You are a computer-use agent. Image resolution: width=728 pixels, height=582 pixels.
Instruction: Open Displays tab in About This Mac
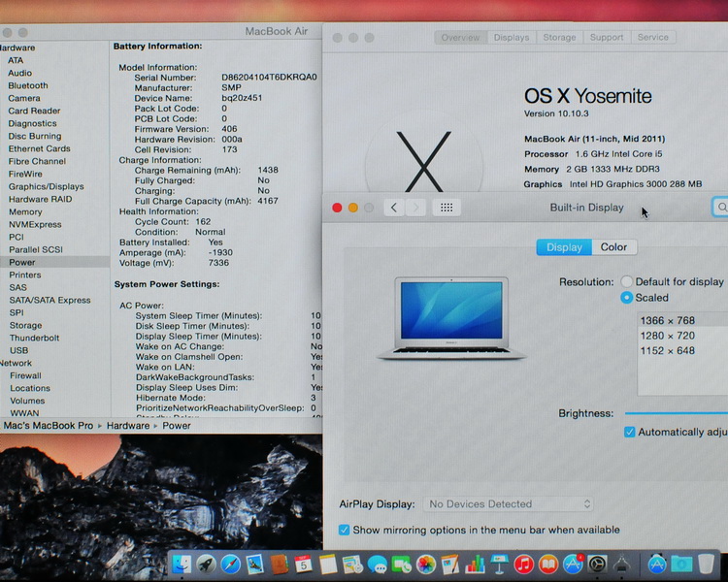512,37
